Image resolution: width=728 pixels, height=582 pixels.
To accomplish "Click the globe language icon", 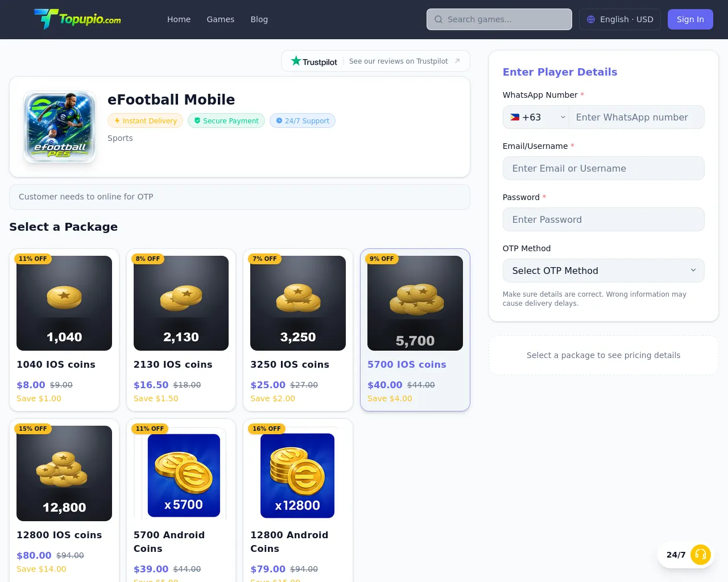I will coord(591,19).
